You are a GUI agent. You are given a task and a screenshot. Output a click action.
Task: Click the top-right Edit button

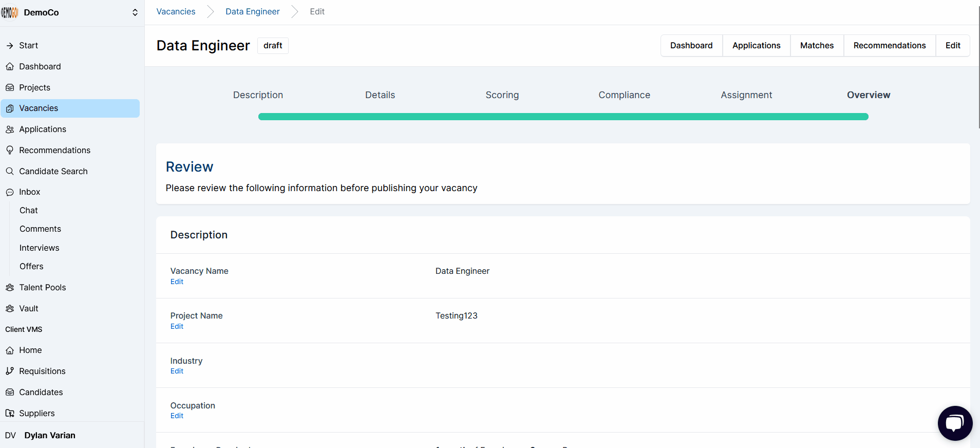(x=953, y=46)
